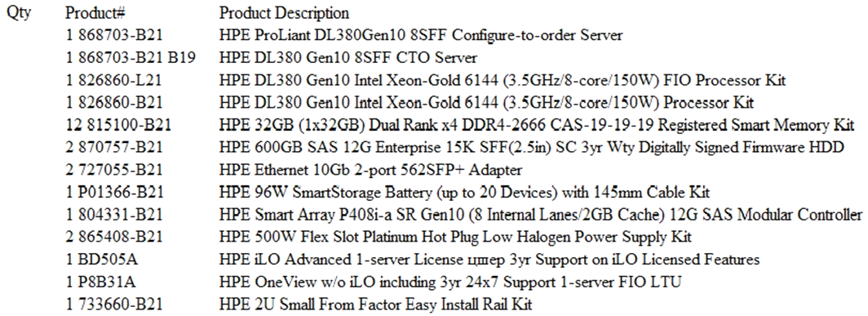Click the HPE ProLiant DL380Gen10 8SFF description
Screen dimensions: 868x316
pos(421,35)
